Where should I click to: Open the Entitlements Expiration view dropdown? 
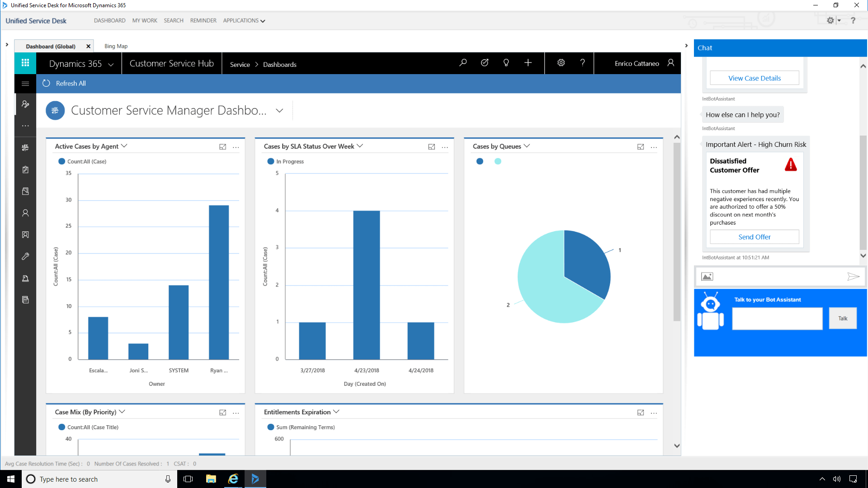click(336, 412)
